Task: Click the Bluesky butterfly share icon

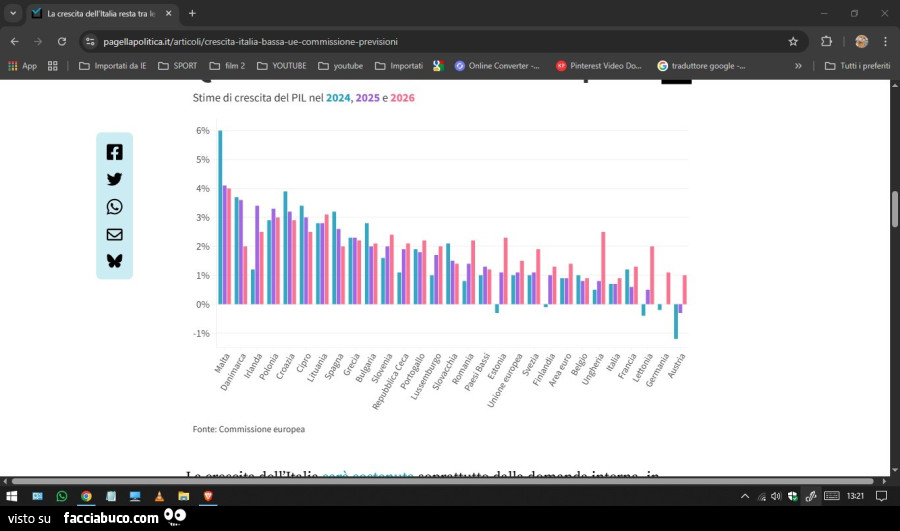Action: [x=114, y=261]
